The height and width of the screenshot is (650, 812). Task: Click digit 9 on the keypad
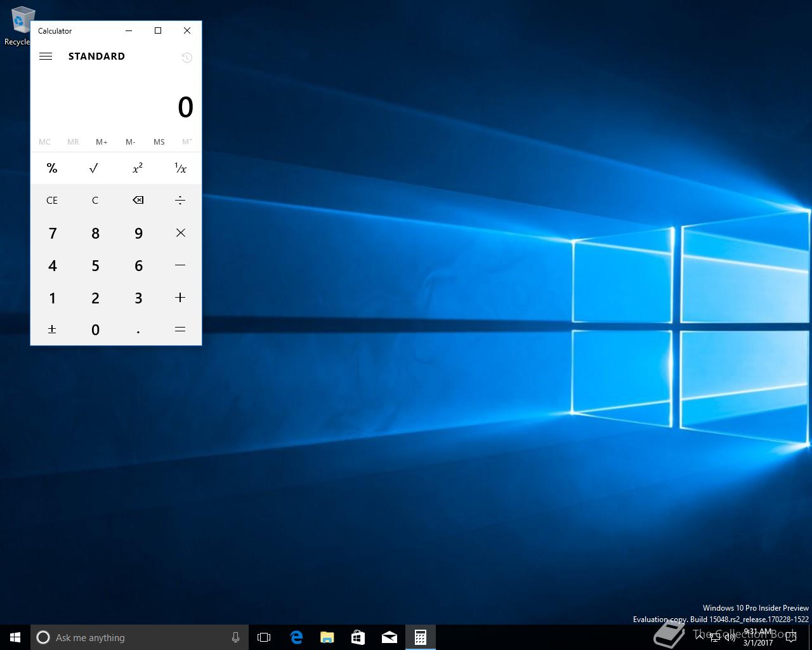pos(138,233)
